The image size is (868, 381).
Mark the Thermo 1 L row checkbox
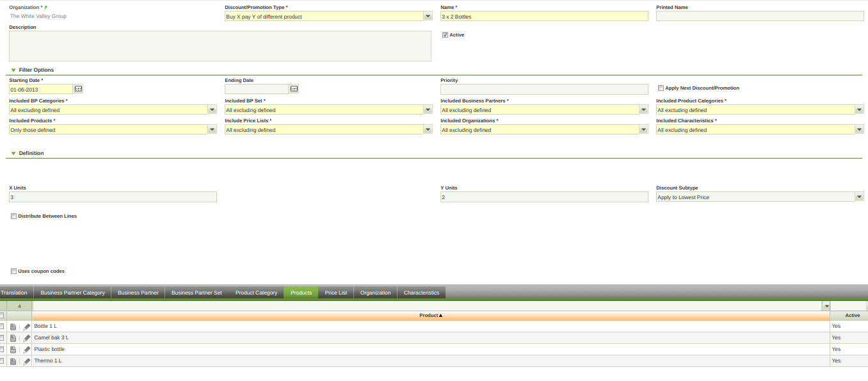2,361
